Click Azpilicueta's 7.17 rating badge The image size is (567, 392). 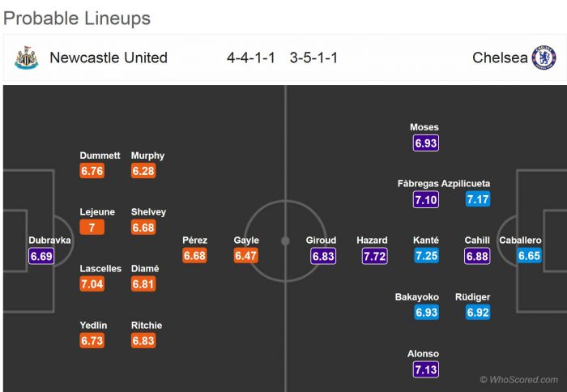[477, 199]
